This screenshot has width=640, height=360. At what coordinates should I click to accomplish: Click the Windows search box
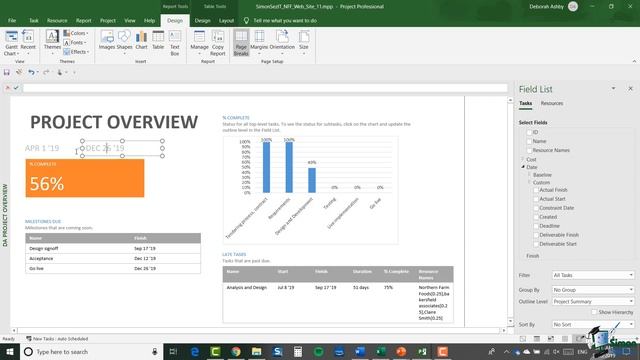pyautogui.click(x=91, y=351)
